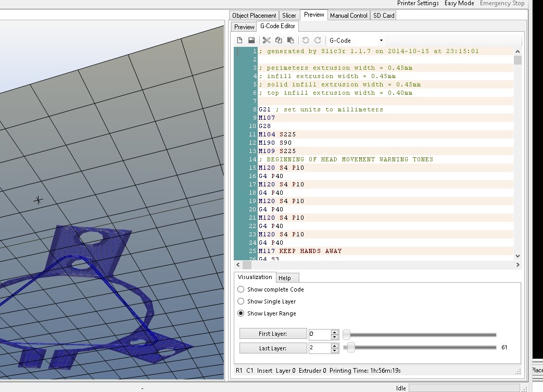The image size is (543, 392).
Task: Click the Cut scissors icon
Action: tap(267, 40)
